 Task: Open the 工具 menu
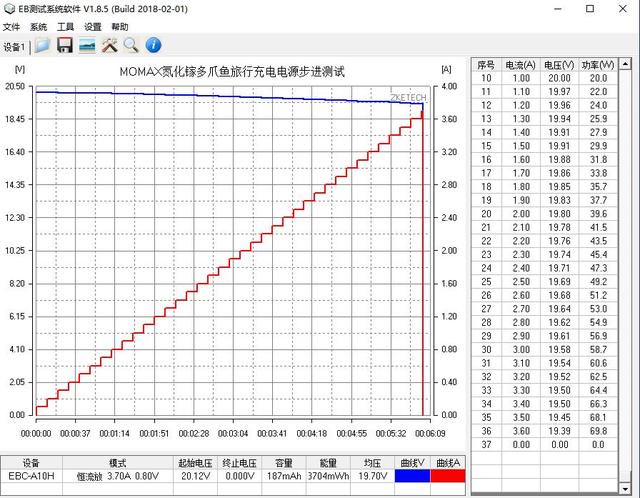coord(65,27)
